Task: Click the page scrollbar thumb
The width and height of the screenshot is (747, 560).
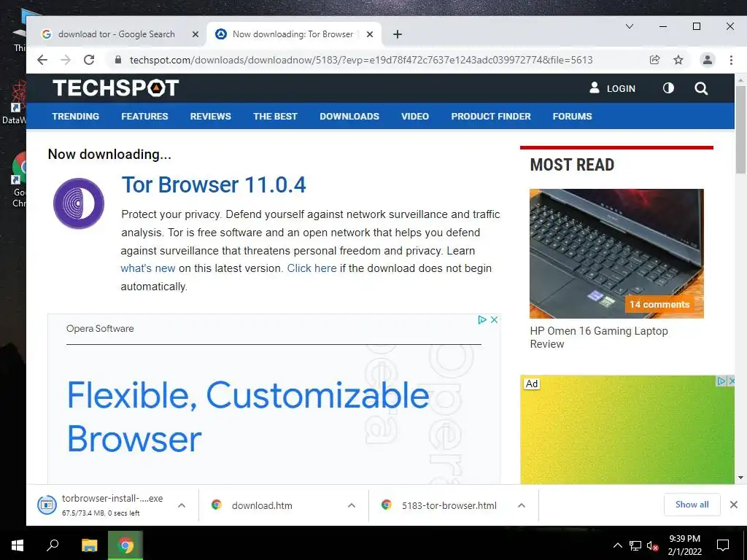Action: click(x=740, y=131)
